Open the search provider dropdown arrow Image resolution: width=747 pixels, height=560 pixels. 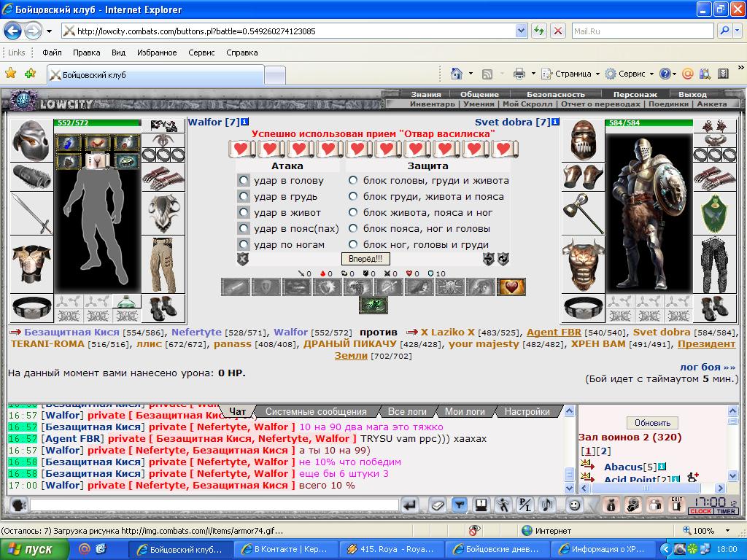point(738,31)
